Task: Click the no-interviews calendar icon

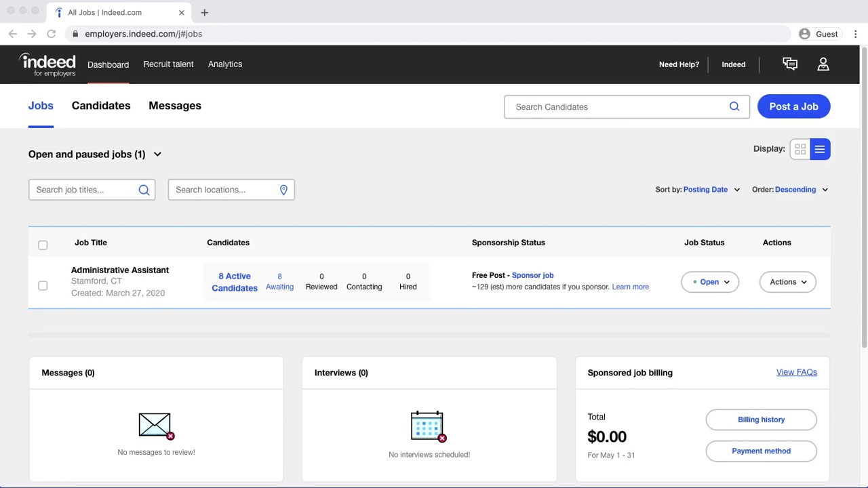Action: (429, 426)
